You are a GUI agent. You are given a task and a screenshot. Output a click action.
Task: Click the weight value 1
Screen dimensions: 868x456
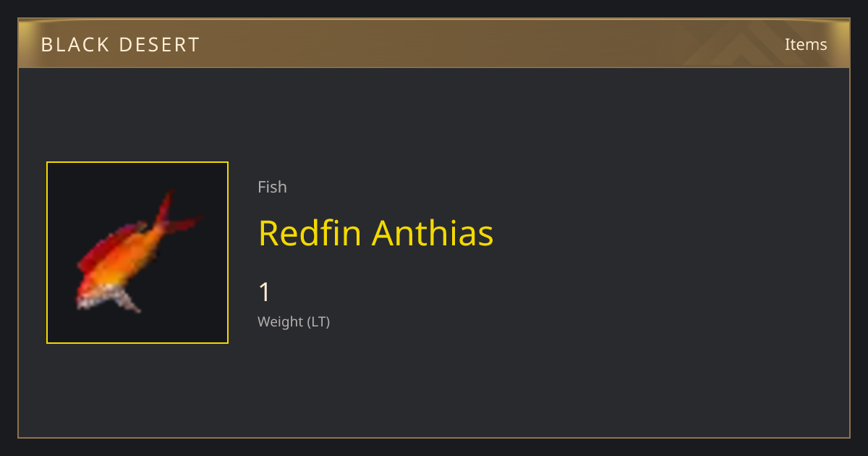click(265, 292)
